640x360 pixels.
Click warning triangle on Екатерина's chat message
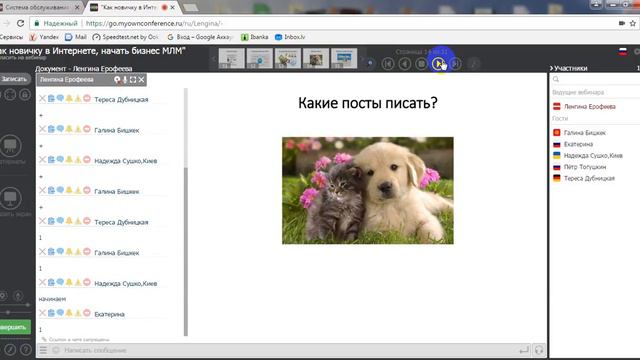pyautogui.click(x=78, y=313)
